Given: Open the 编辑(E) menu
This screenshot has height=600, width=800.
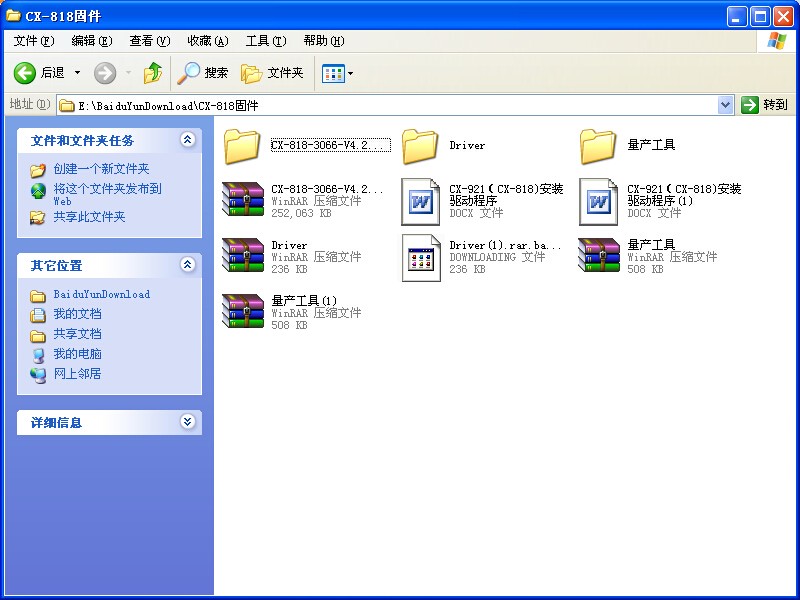Looking at the screenshot, I should (x=92, y=41).
